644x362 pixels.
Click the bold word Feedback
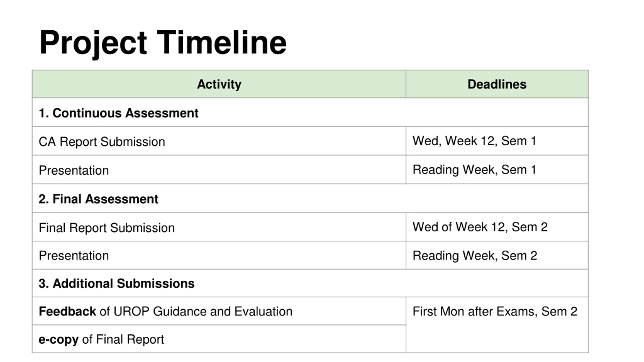pos(67,311)
